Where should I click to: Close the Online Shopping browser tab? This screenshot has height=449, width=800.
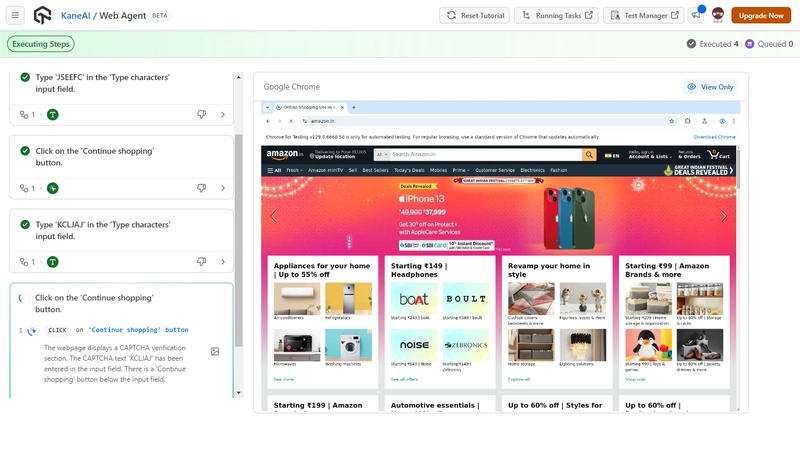[x=342, y=108]
